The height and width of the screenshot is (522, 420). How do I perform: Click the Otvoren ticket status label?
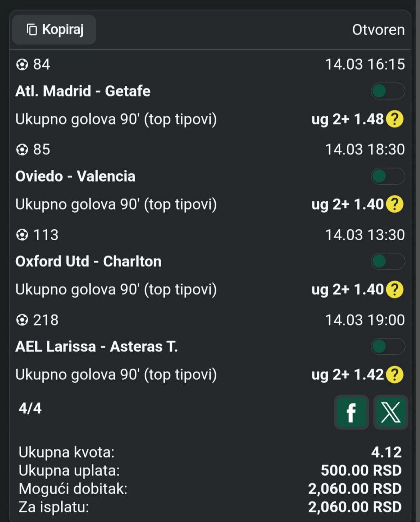pos(378,30)
